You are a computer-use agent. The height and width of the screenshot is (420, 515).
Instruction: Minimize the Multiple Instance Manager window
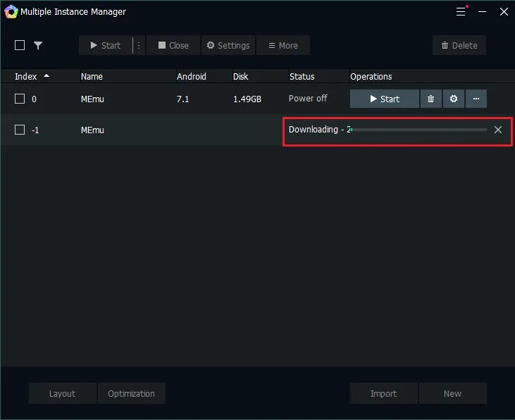coord(482,11)
